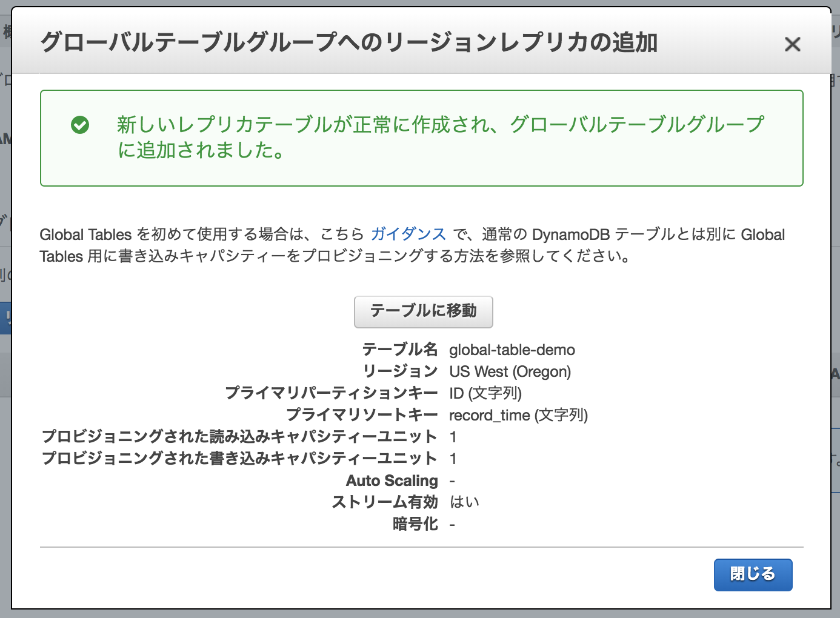Click the プライマリソートキー label
The width and height of the screenshot is (840, 618).
(x=362, y=415)
